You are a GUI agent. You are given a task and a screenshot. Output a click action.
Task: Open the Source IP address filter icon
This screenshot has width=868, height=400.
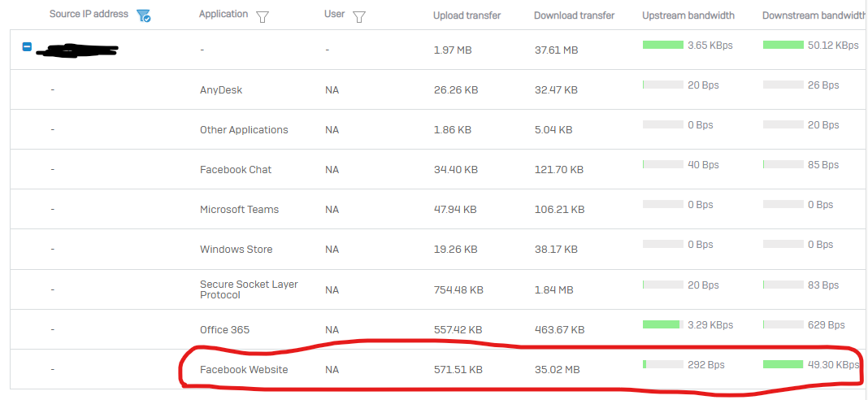tap(143, 16)
